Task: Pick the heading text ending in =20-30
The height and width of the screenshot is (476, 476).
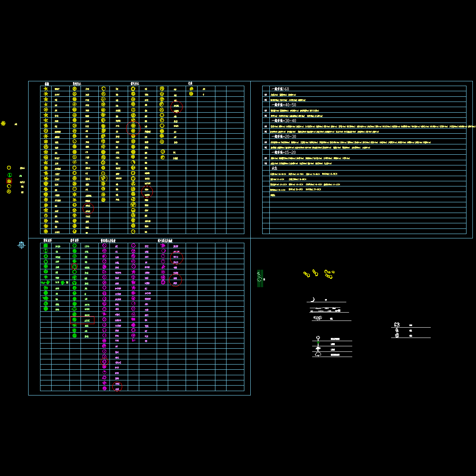Action: pos(284,136)
